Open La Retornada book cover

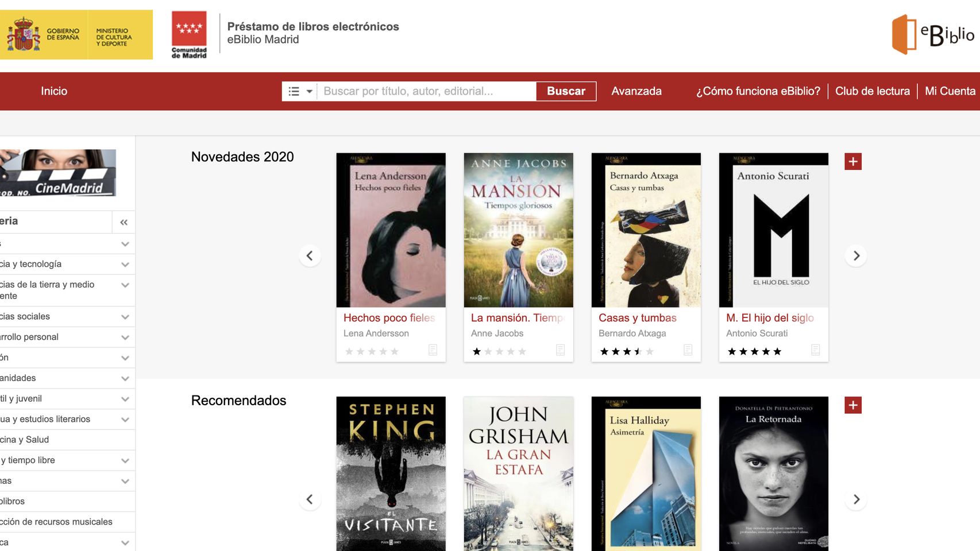tap(774, 474)
